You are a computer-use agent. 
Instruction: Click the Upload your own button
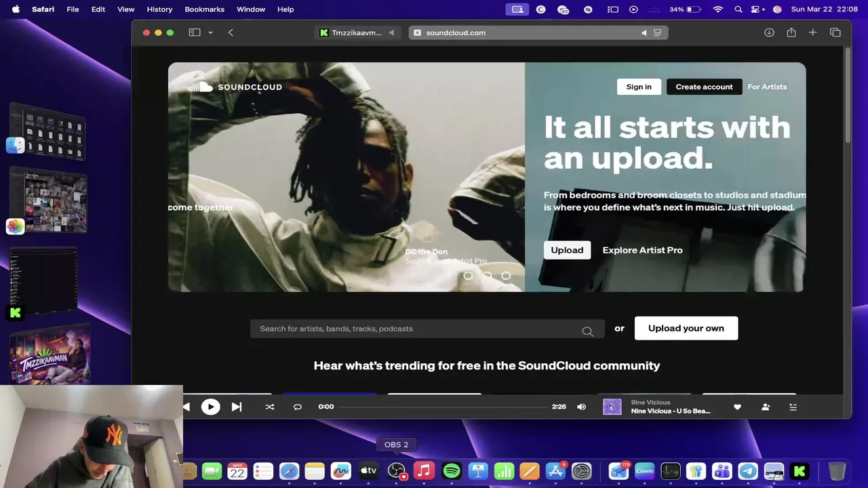(686, 328)
